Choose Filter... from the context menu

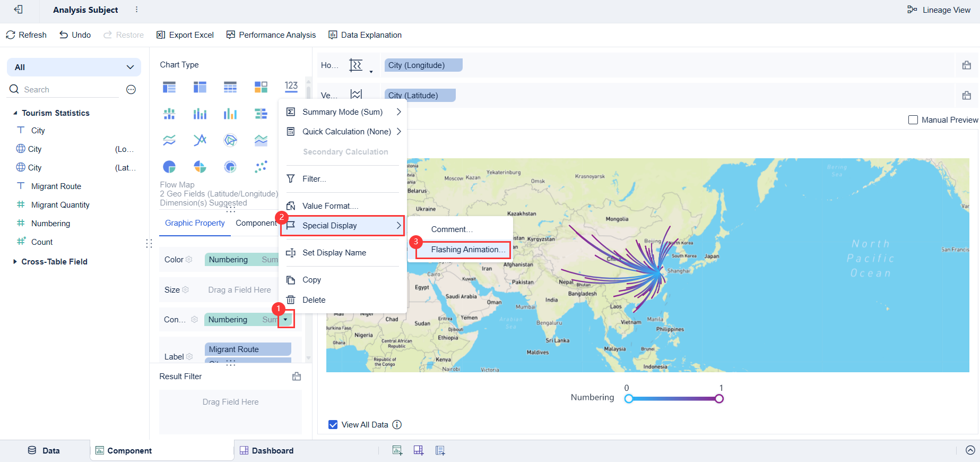343,179
